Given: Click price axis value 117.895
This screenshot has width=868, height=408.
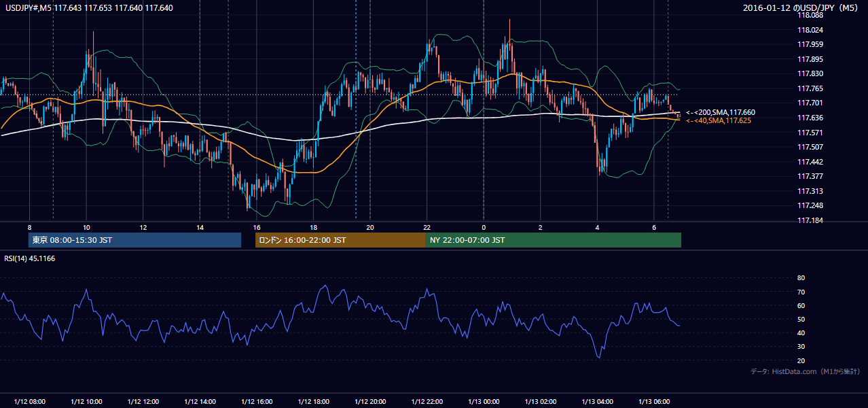Looking at the screenshot, I should coord(810,59).
